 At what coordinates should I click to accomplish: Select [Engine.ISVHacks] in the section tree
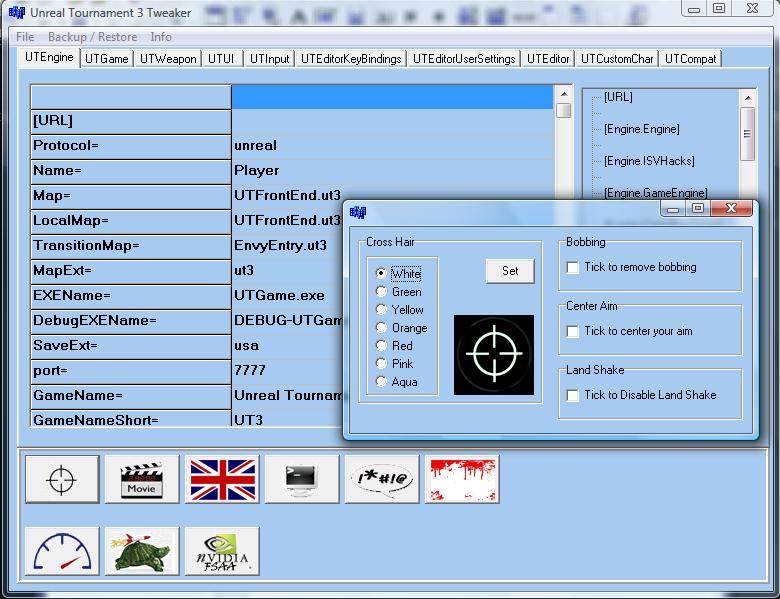point(649,161)
